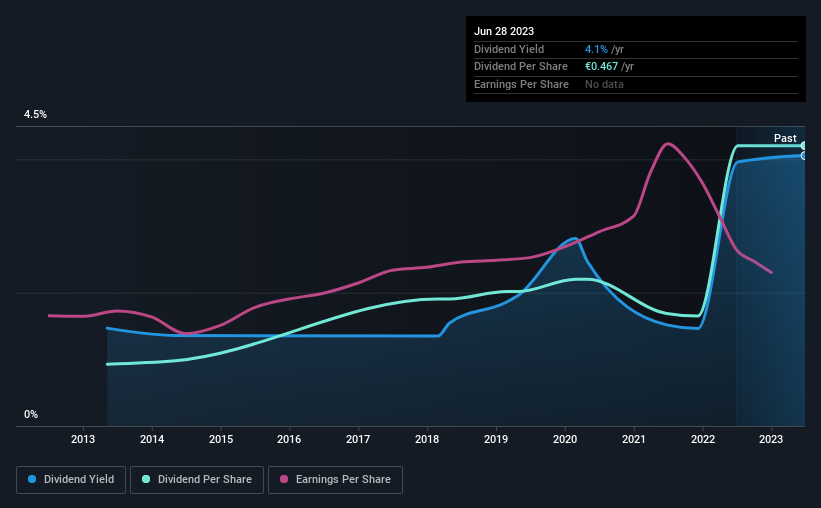This screenshot has height=508, width=821.
Task: Toggle the Dividend Per Share legend button
Action: coord(197,480)
